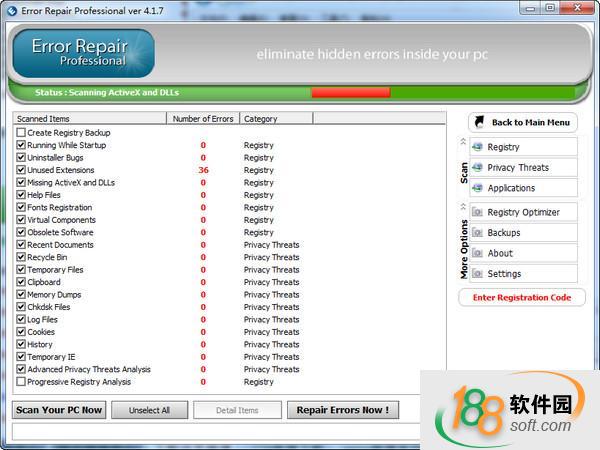Uncheck the Unused Extensions checkbox
This screenshot has width=600, height=450.
coord(21,170)
